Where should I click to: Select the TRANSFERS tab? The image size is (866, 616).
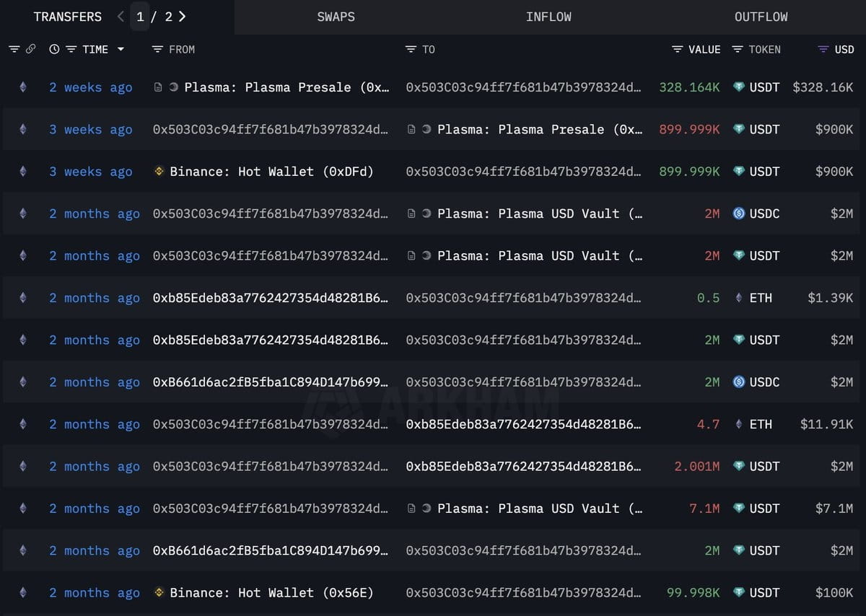click(67, 17)
